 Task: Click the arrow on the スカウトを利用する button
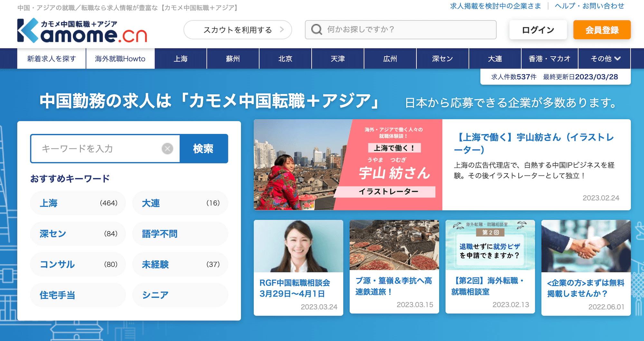tap(282, 30)
